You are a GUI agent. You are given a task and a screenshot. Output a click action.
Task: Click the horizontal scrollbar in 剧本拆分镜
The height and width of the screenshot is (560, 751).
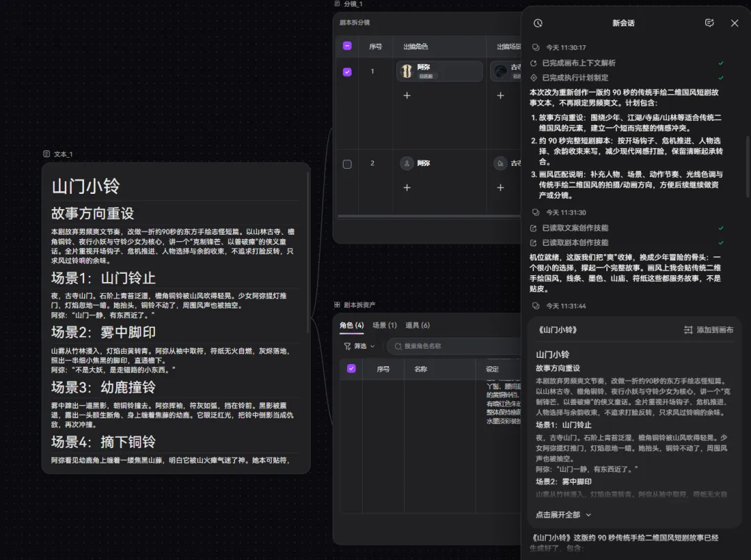[x=428, y=216]
